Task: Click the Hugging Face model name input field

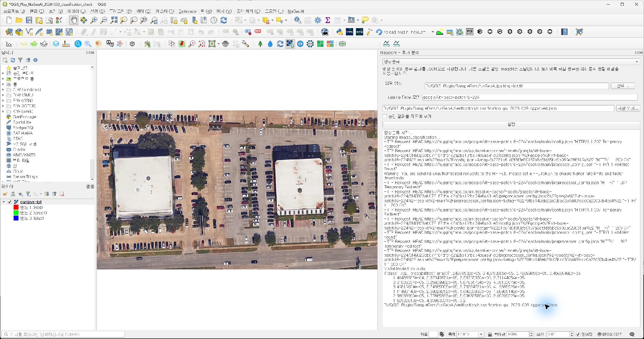Action: click(x=530, y=97)
